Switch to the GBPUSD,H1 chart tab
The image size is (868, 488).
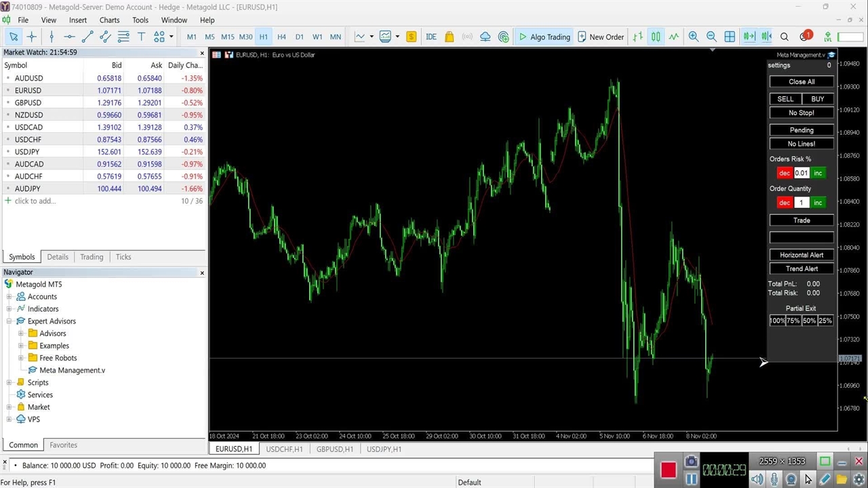[334, 449]
